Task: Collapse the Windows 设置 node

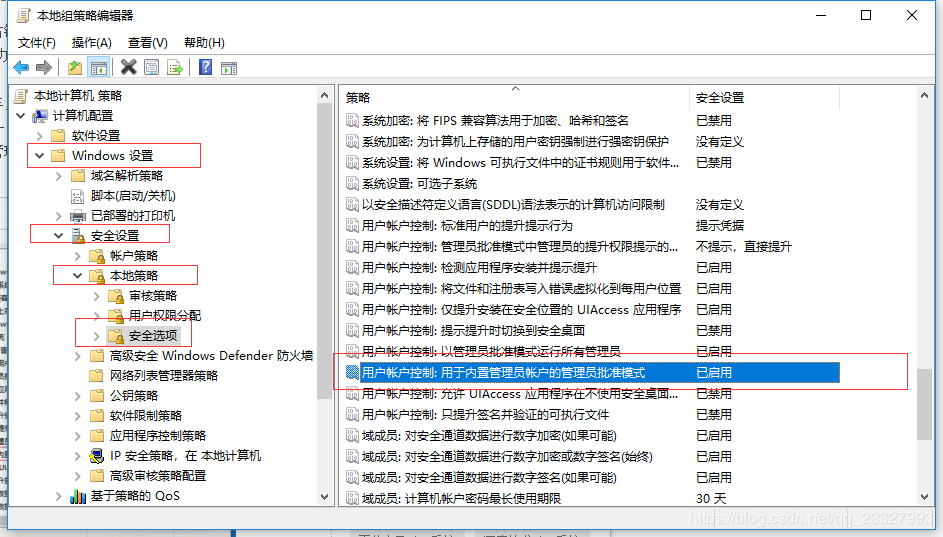Action: 40,156
